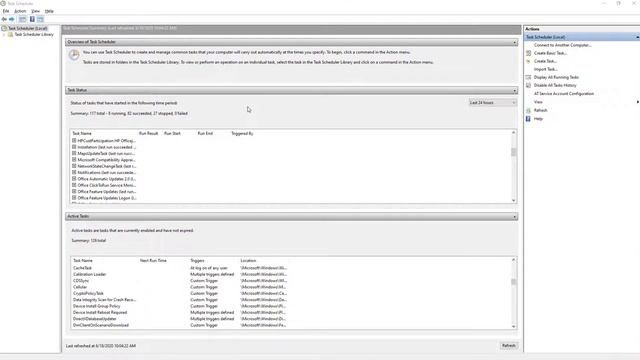Screen dimensions: 640x360
Task: Click the Create Task icon in Actions
Action: pyautogui.click(x=529, y=61)
